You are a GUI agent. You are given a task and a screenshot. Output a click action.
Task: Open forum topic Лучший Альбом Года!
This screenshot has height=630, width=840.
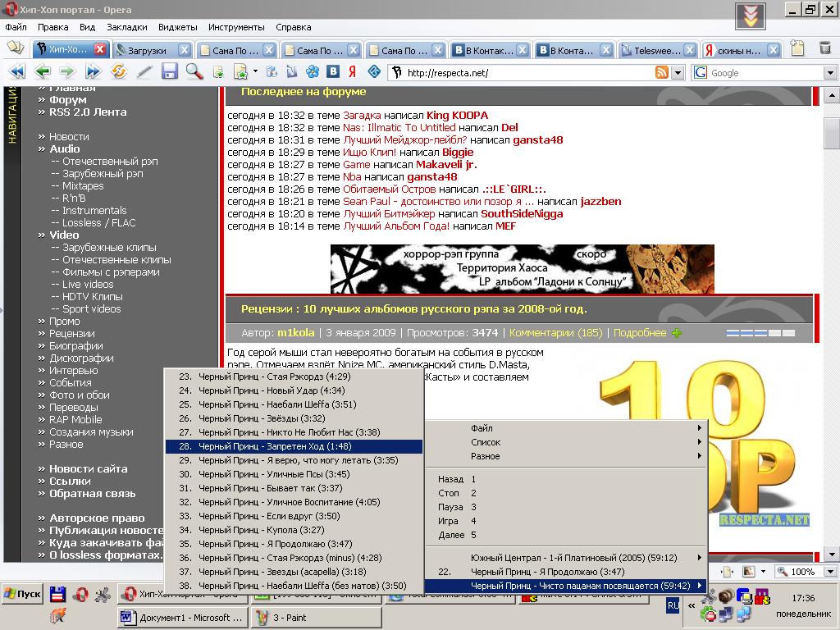(x=395, y=226)
